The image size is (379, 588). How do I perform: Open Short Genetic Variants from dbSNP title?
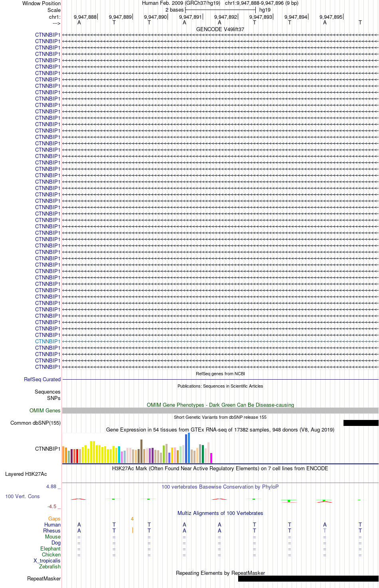pos(220,418)
